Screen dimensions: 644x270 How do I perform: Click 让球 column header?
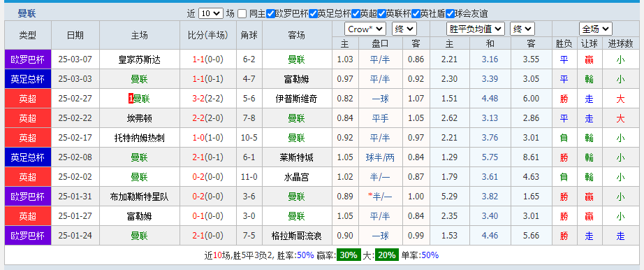tap(589, 43)
